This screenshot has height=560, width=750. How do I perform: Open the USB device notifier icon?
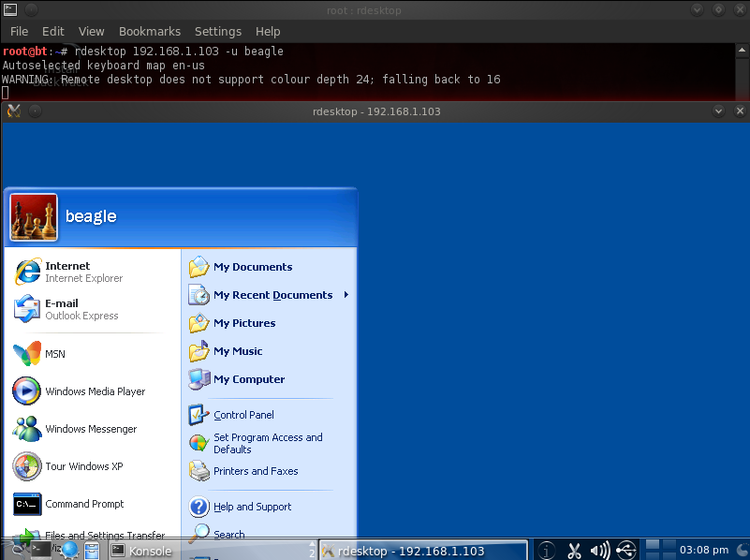pyautogui.click(x=625, y=550)
